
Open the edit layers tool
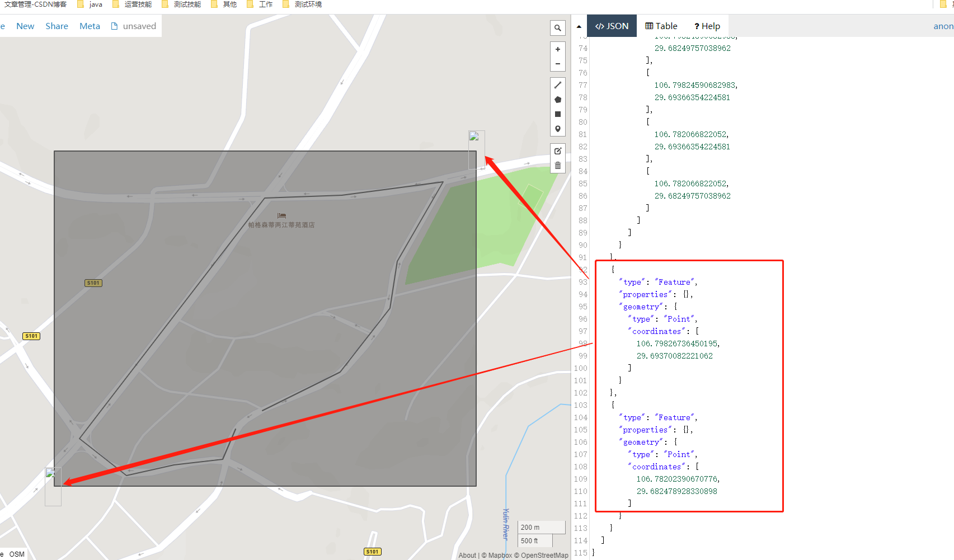coord(557,150)
